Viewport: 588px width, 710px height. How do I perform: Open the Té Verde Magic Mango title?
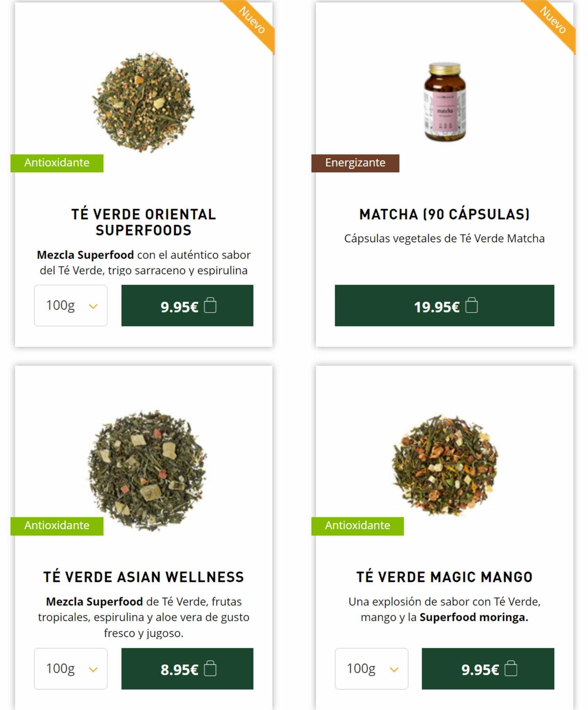pos(445,577)
